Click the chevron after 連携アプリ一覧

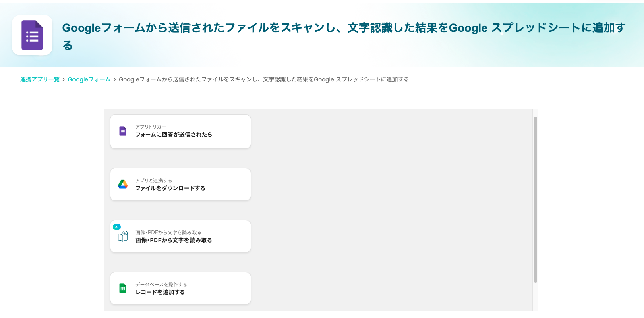pos(64,79)
